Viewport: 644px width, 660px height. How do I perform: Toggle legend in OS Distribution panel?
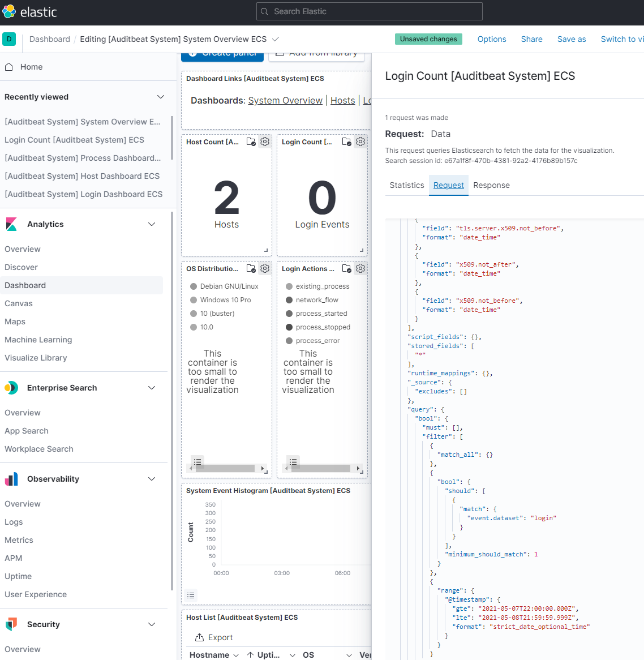point(198,462)
